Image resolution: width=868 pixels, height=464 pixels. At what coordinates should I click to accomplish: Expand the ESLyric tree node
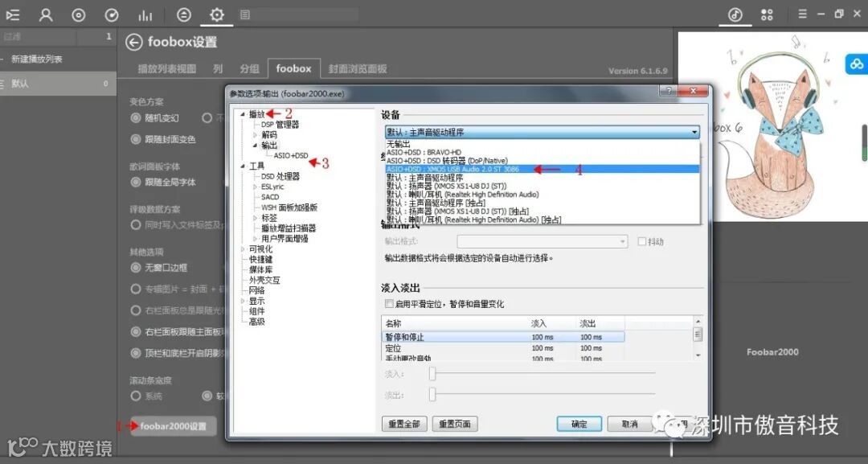pyautogui.click(x=256, y=187)
